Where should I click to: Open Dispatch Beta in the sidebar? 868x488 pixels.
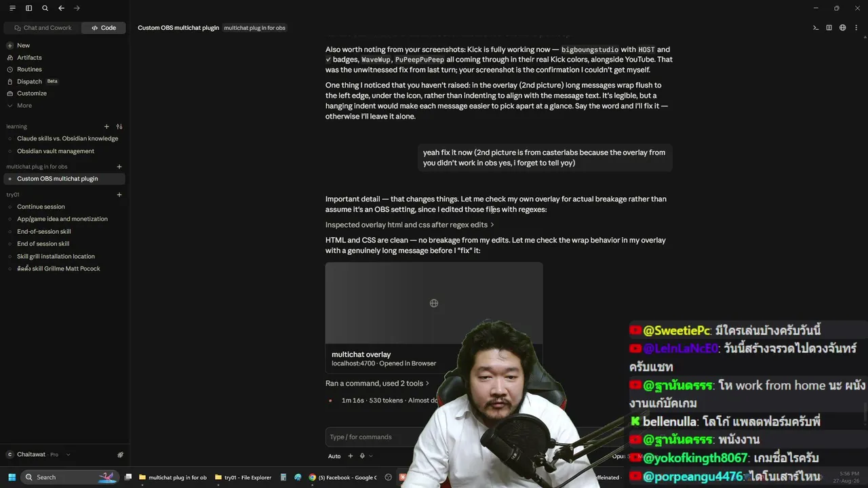32,81
